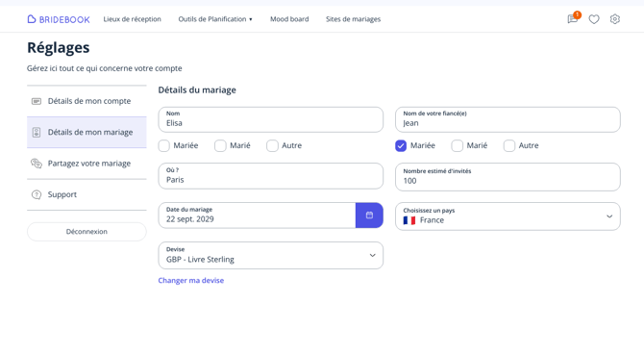Open the Devise currency dropdown
644x355 pixels.
(271, 256)
